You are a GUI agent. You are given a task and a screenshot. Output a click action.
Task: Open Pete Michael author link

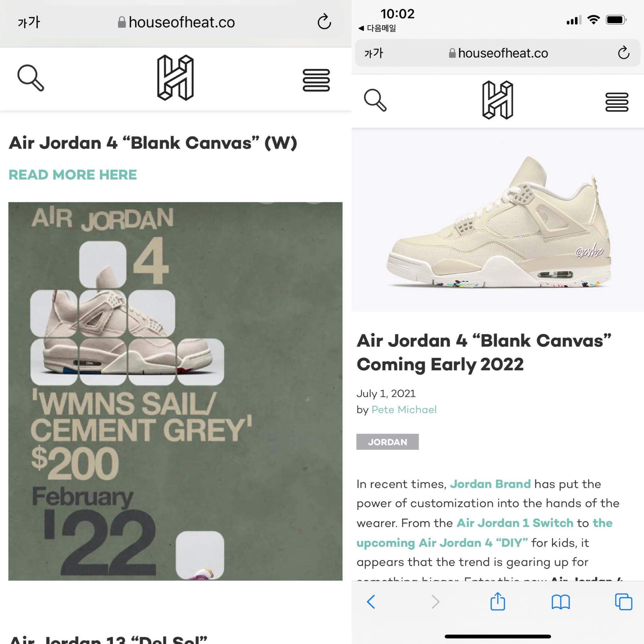pyautogui.click(x=404, y=409)
